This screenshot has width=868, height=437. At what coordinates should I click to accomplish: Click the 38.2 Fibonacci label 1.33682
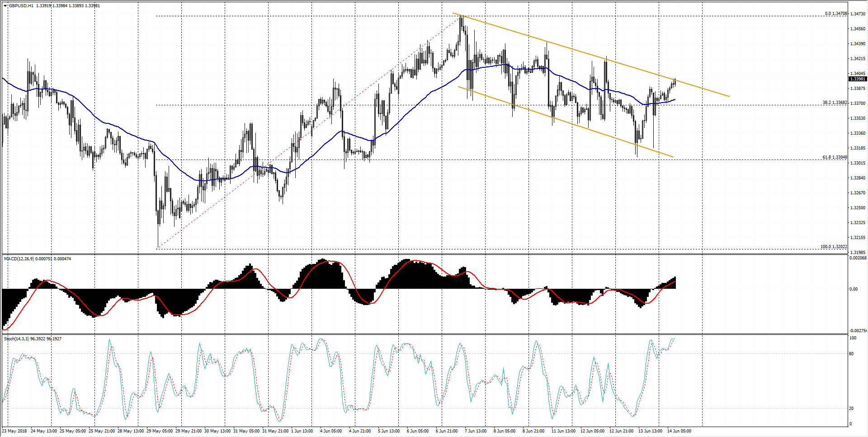[x=835, y=103]
